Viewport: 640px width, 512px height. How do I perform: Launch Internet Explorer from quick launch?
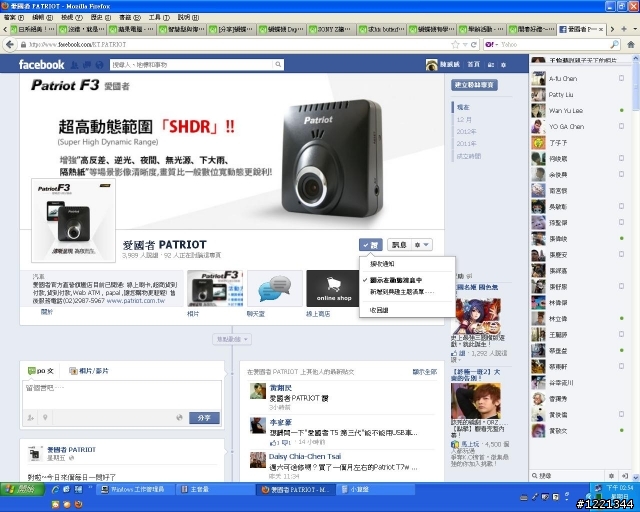[x=55, y=489]
